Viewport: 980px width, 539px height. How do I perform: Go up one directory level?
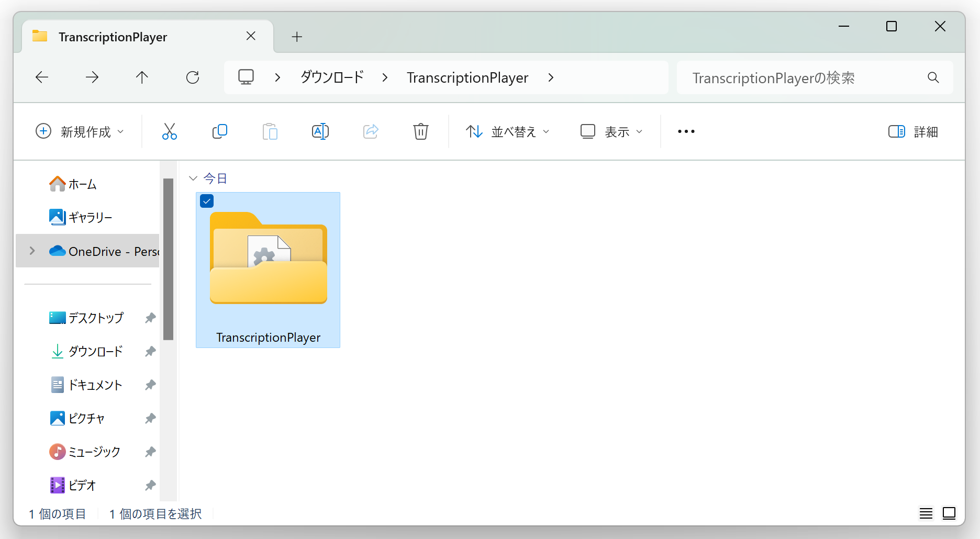click(x=142, y=77)
